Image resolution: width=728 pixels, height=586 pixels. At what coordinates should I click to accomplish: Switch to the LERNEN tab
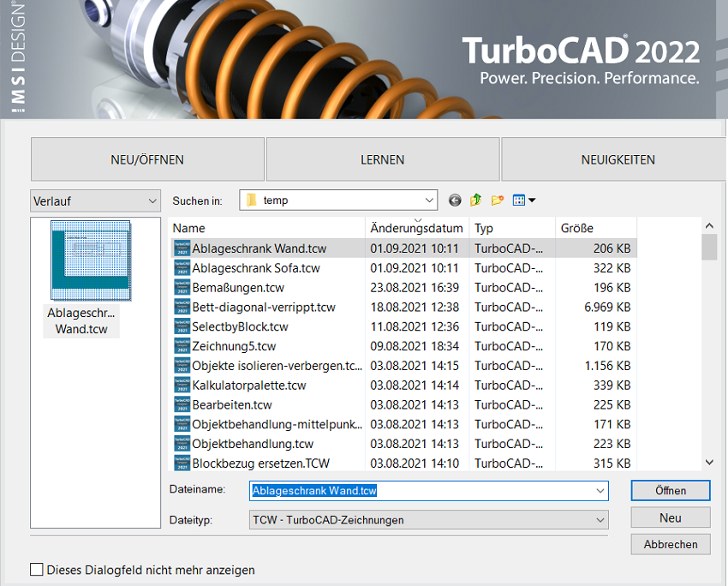[383, 159]
